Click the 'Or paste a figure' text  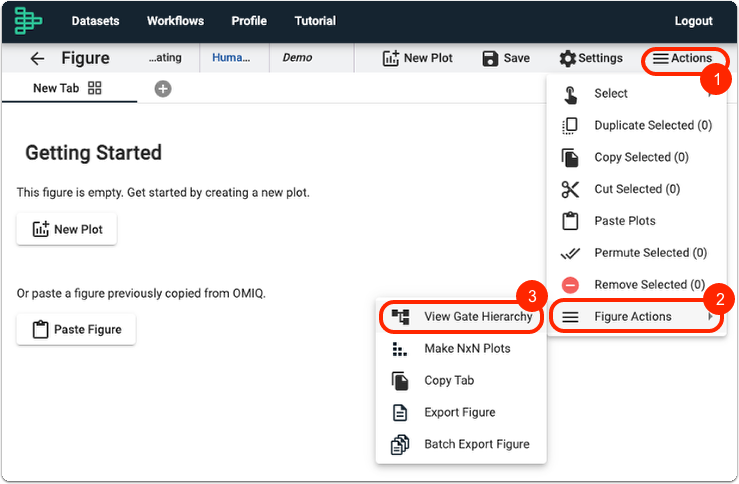(x=141, y=293)
